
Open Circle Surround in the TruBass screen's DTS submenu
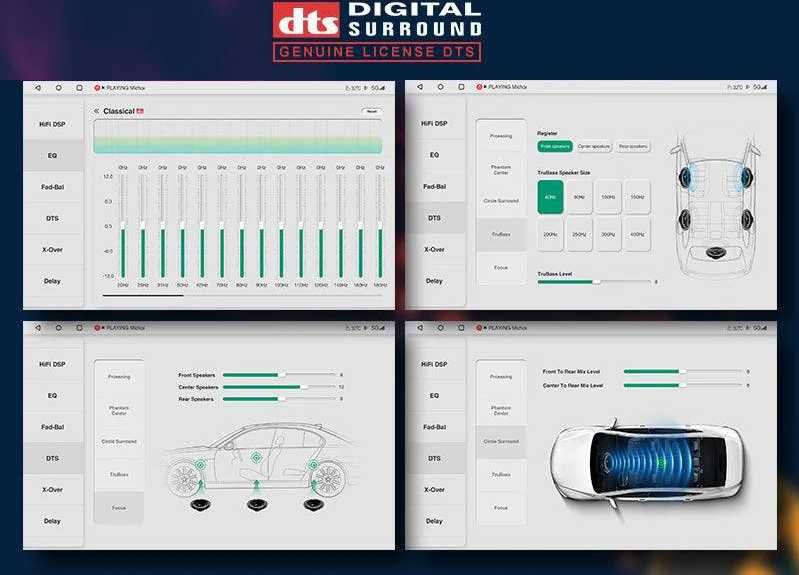[x=501, y=201]
